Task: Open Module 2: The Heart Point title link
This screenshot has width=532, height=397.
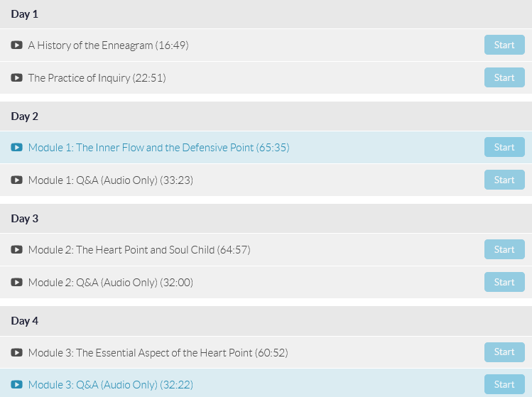Action: (x=139, y=250)
